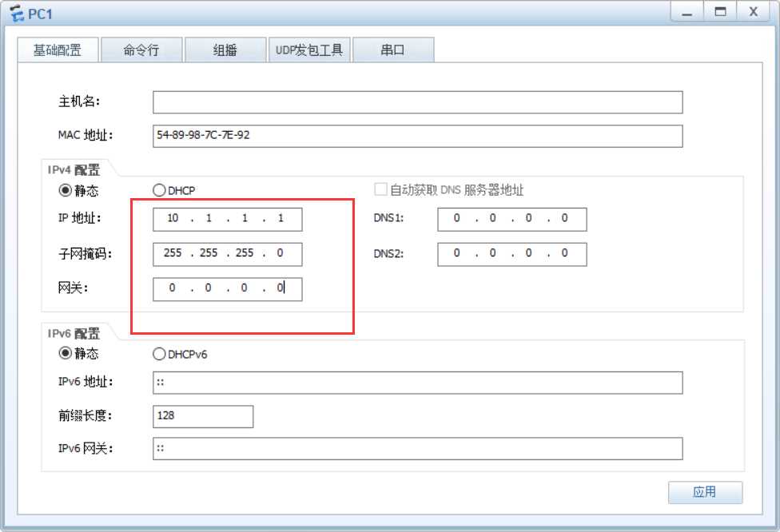The image size is (780, 532).
Task: Click the IPv6 地址 input field
Action: tap(417, 383)
